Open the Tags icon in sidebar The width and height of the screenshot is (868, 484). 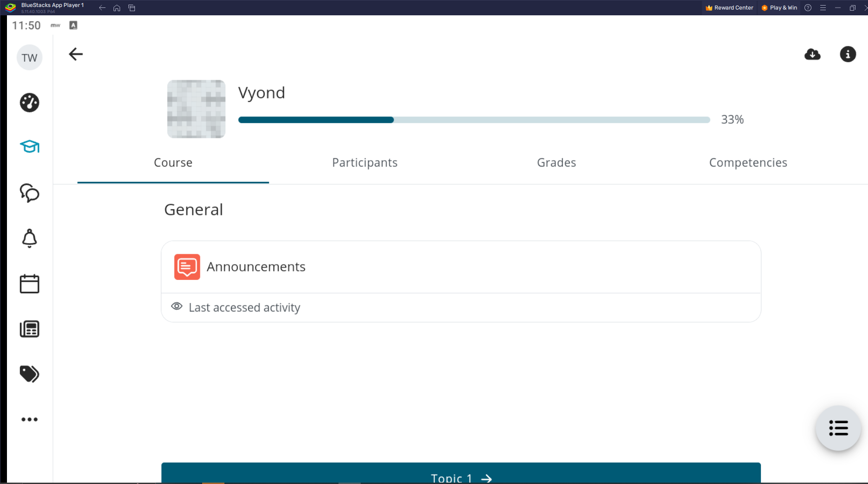tap(29, 374)
